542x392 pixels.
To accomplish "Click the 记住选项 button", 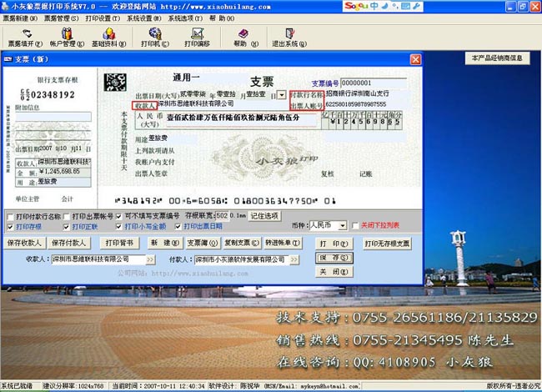I will (x=266, y=216).
